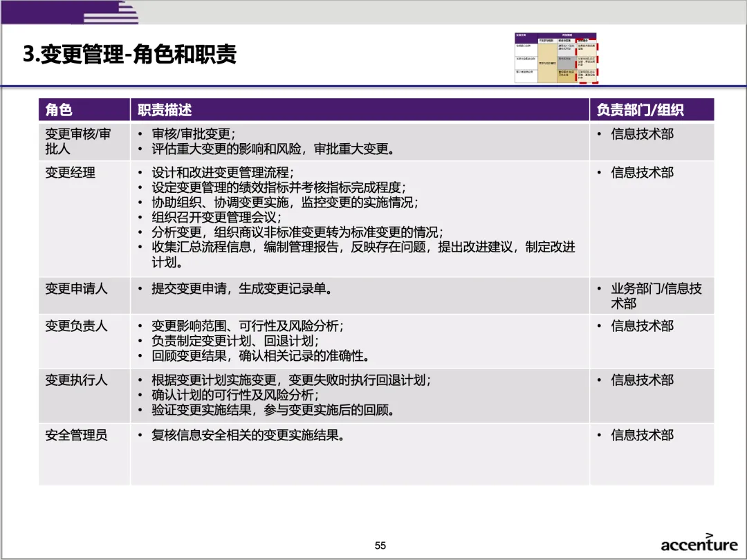747x560 pixels.
Task: Select the 安全管理员 role cell
Action: (x=84, y=454)
